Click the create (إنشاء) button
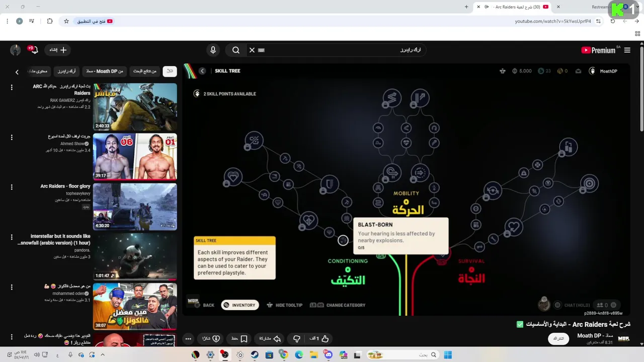644x362 pixels. coord(58,50)
